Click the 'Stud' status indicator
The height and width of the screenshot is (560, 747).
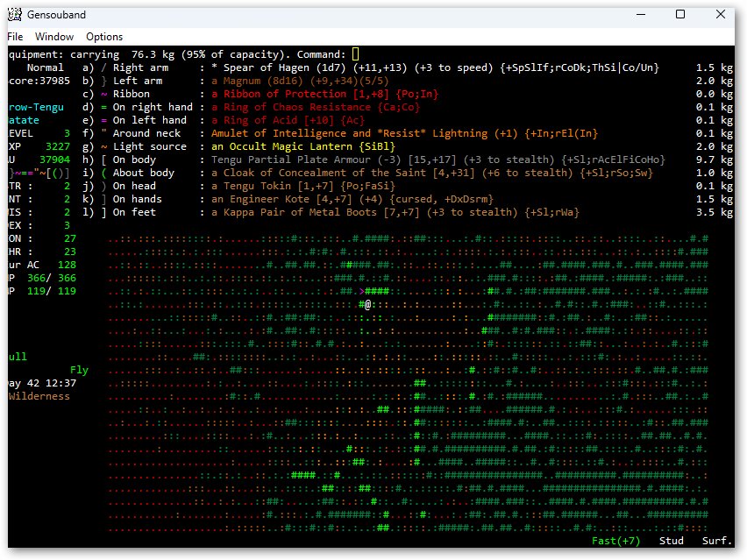point(672,541)
